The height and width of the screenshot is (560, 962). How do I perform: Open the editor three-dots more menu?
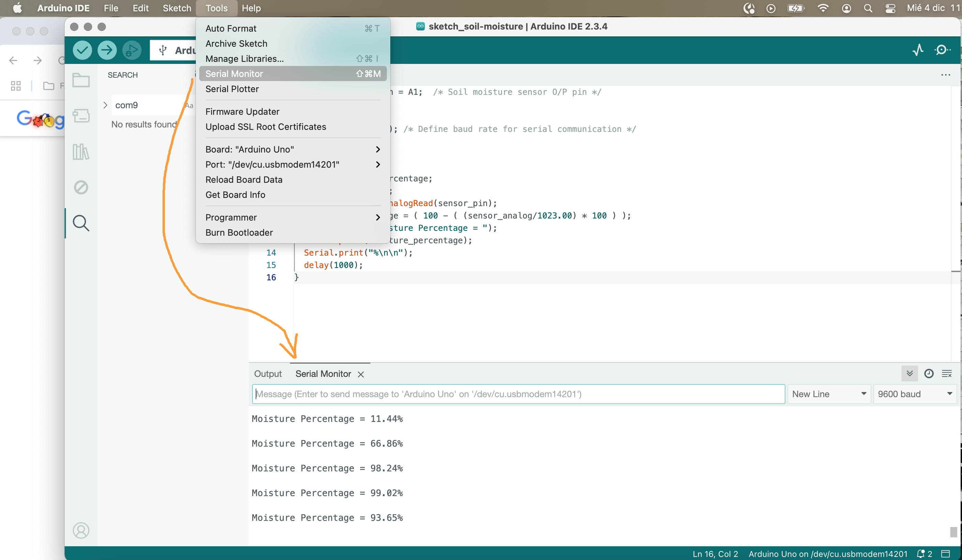(946, 75)
